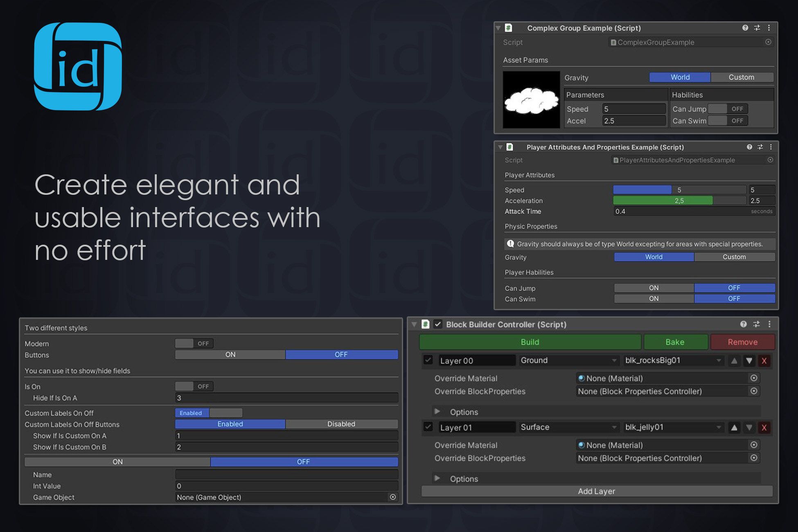
Task: Remove Layer 00 using the red X icon
Action: point(764,361)
